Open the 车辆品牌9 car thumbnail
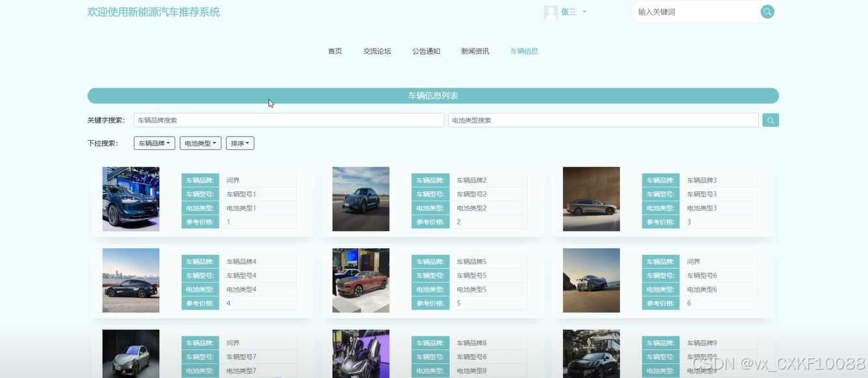 591,353
